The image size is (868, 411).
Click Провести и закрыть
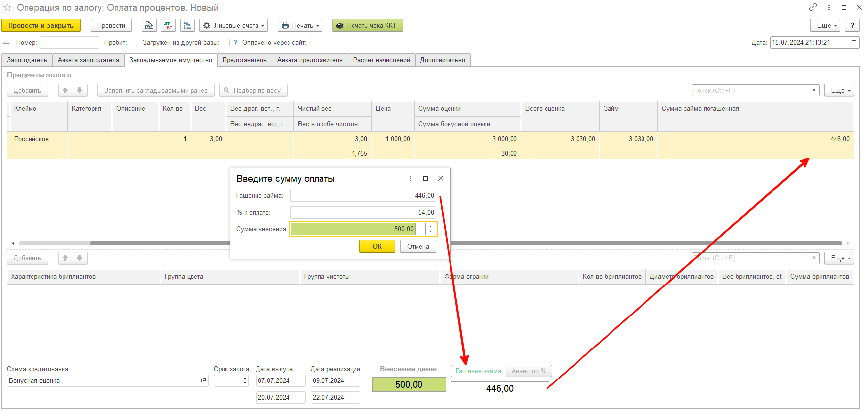click(x=41, y=25)
